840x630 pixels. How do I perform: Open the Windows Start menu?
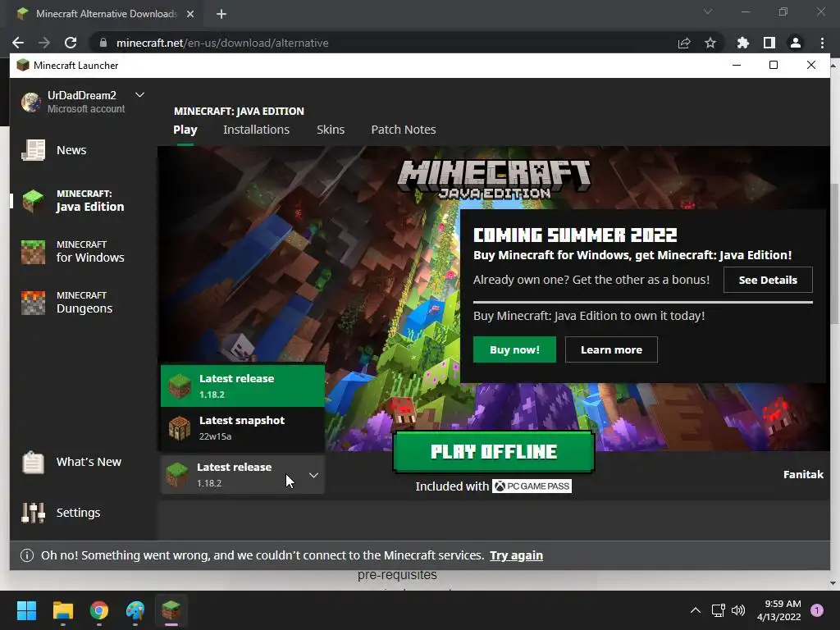tap(26, 610)
